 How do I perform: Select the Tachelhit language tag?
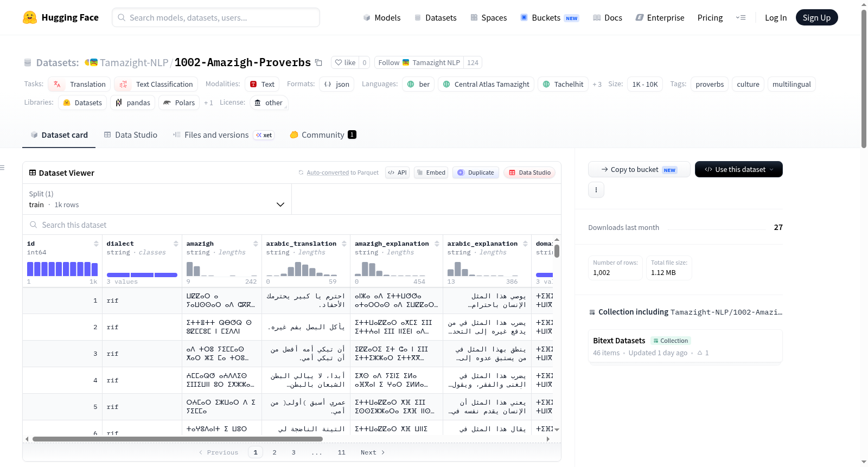563,84
